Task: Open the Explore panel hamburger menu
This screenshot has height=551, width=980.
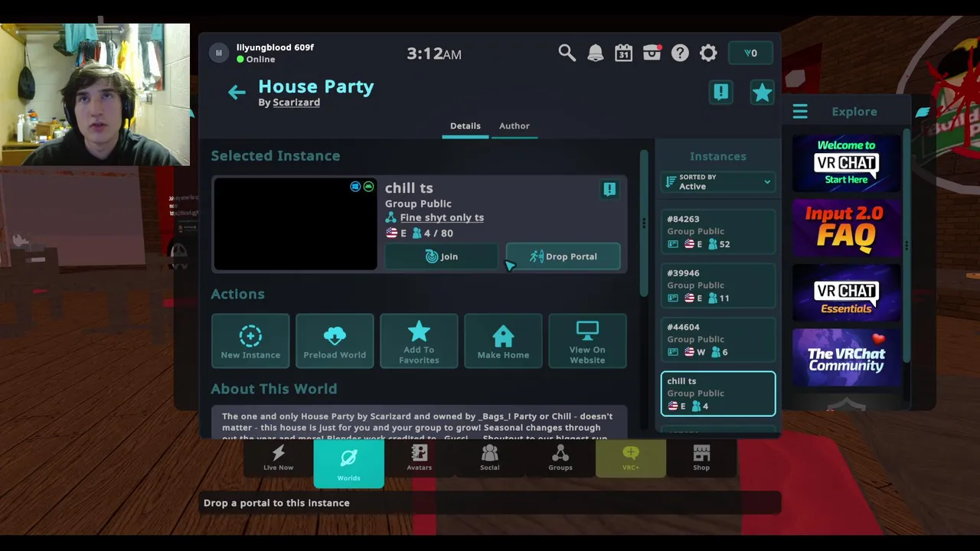Action: (x=800, y=112)
